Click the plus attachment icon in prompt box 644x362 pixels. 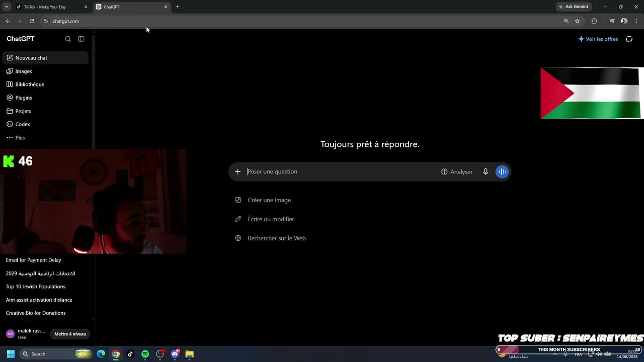click(238, 171)
